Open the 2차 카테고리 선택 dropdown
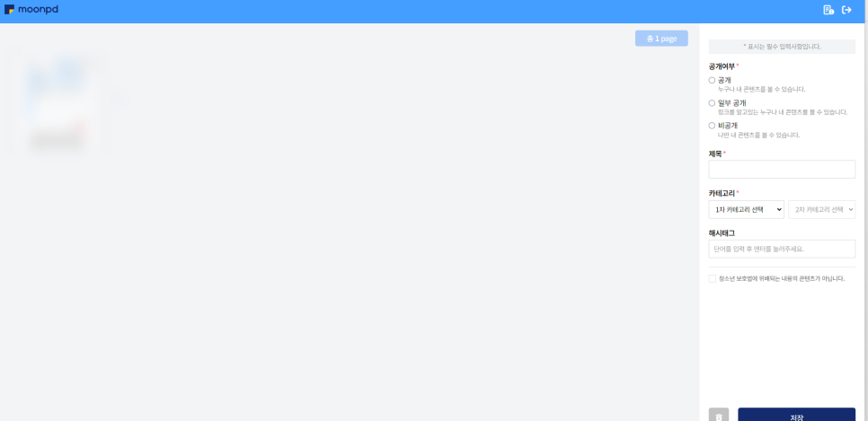This screenshot has width=868, height=421. pyautogui.click(x=822, y=210)
